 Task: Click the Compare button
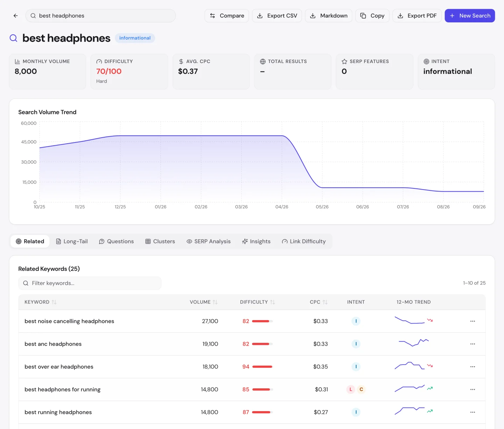227,16
